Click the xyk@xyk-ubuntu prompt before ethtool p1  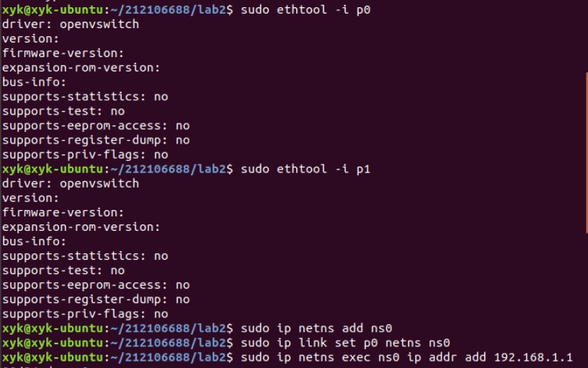pyautogui.click(x=53, y=169)
